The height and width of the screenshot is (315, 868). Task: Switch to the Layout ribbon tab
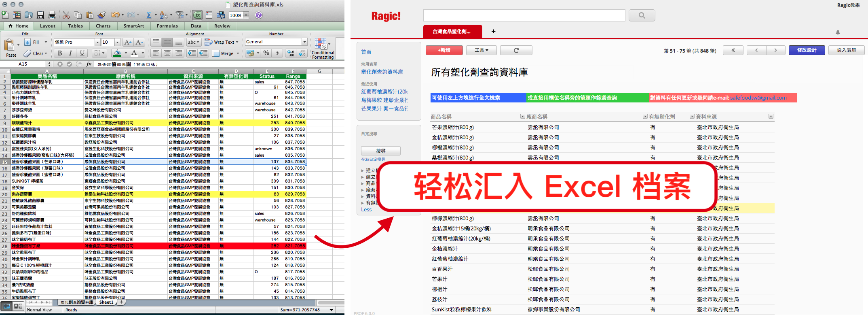[48, 26]
